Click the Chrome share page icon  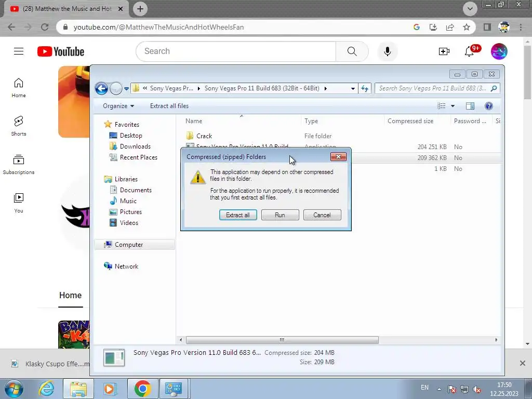click(450, 27)
